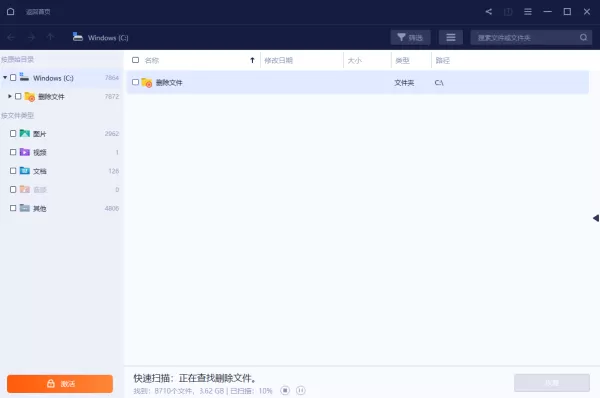Select the 文件夹 type cell

[x=404, y=83]
